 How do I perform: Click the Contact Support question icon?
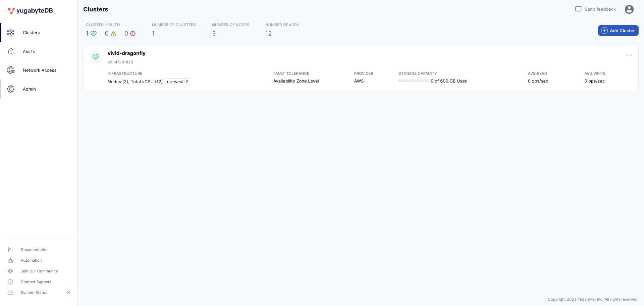[x=10, y=282]
